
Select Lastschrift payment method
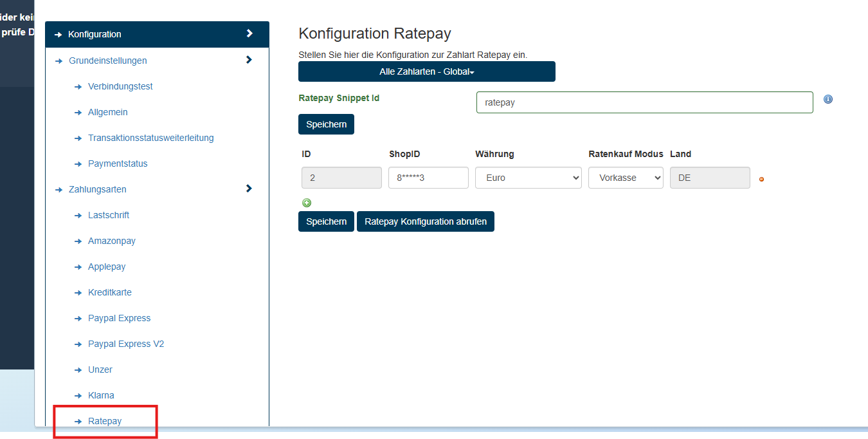(109, 215)
